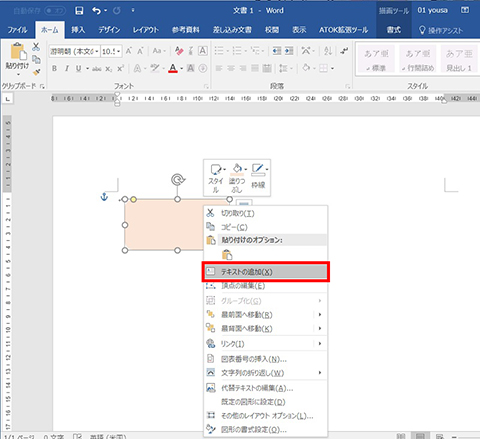Click the Sort A-Z icon
Screen dimensions: 480x439
[x=328, y=51]
